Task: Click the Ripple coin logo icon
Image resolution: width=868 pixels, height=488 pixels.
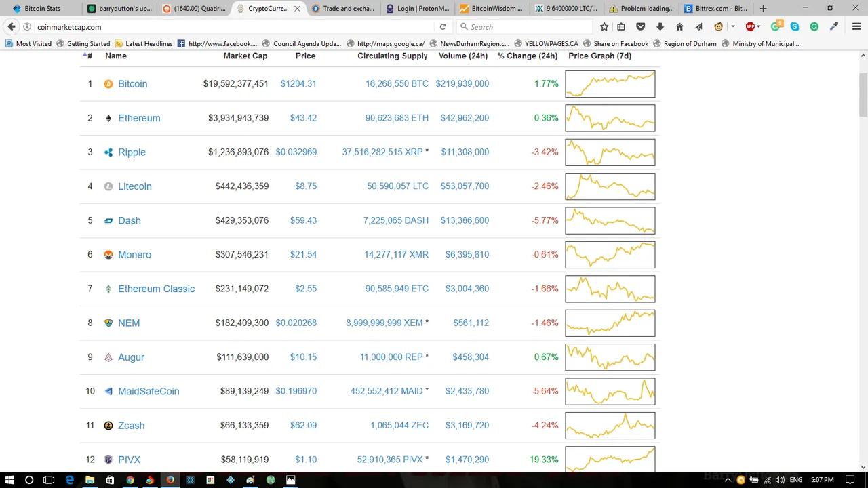Action: pyautogui.click(x=108, y=152)
